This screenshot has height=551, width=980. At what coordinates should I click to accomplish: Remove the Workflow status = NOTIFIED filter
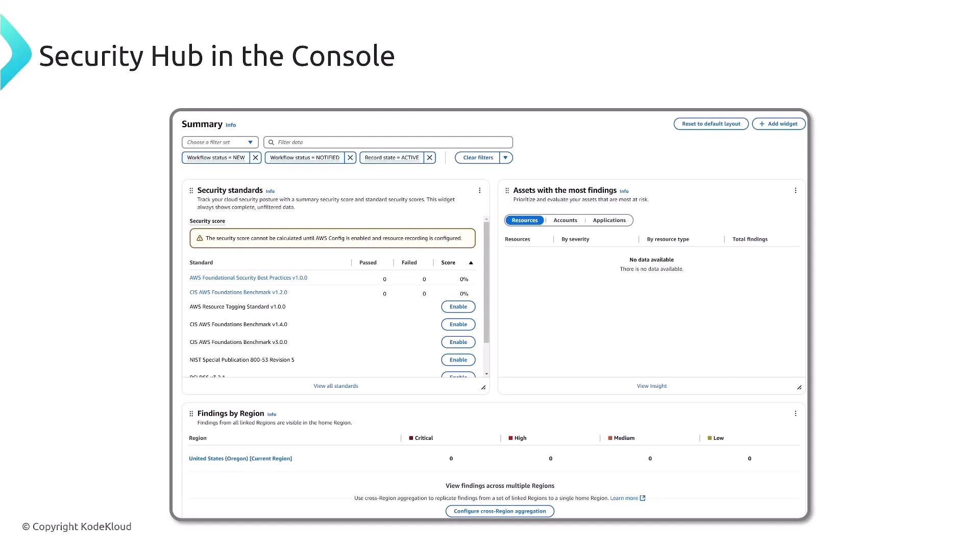tap(350, 158)
